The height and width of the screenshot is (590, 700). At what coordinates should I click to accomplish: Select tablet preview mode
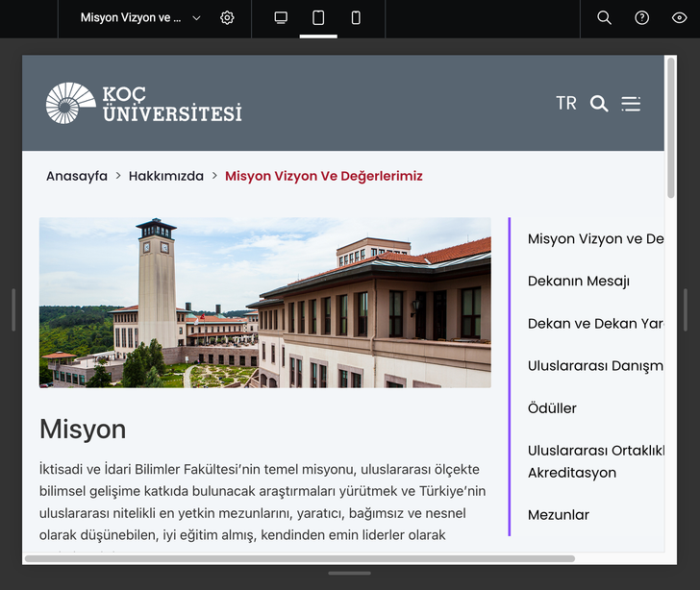coord(318,18)
